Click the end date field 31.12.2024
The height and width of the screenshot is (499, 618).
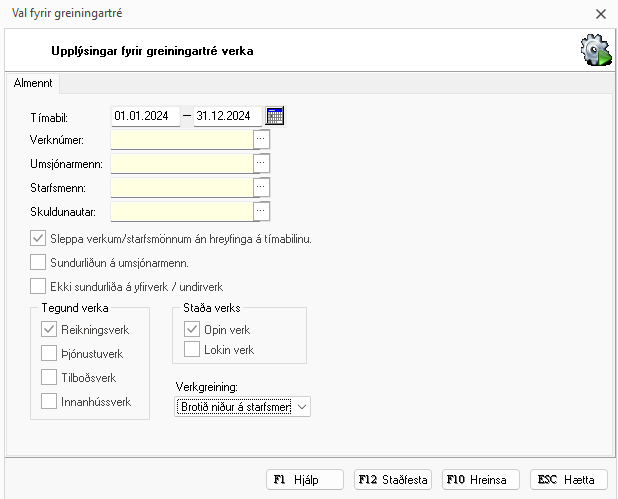tap(227, 116)
